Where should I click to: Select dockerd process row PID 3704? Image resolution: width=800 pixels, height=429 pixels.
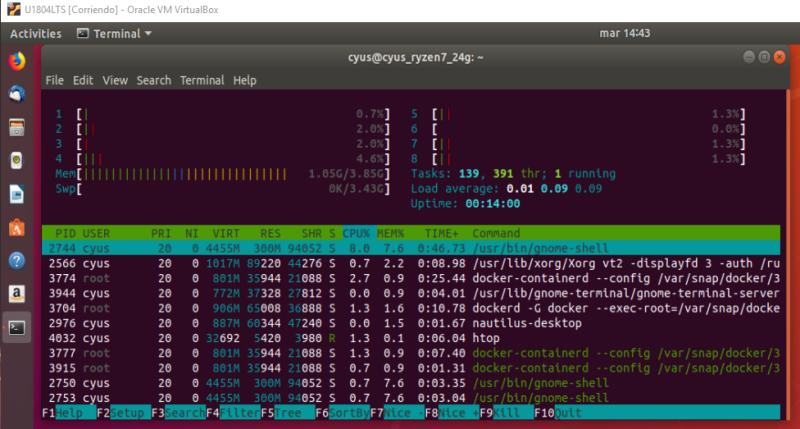(x=411, y=308)
